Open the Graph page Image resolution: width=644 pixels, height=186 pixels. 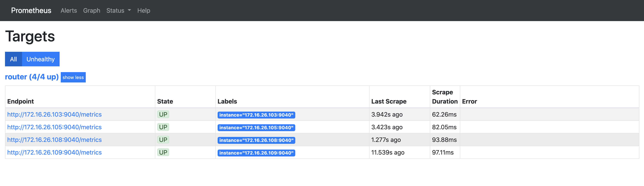[92, 11]
